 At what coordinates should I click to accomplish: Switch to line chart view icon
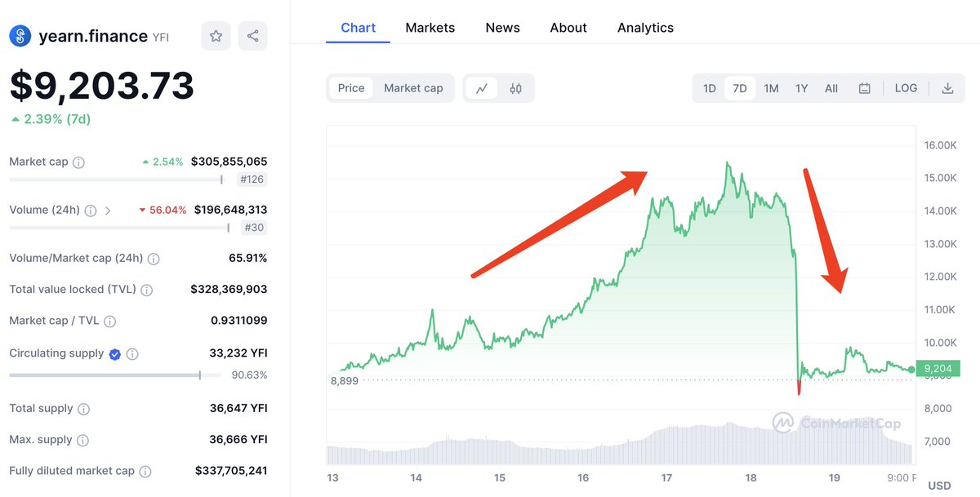(482, 88)
